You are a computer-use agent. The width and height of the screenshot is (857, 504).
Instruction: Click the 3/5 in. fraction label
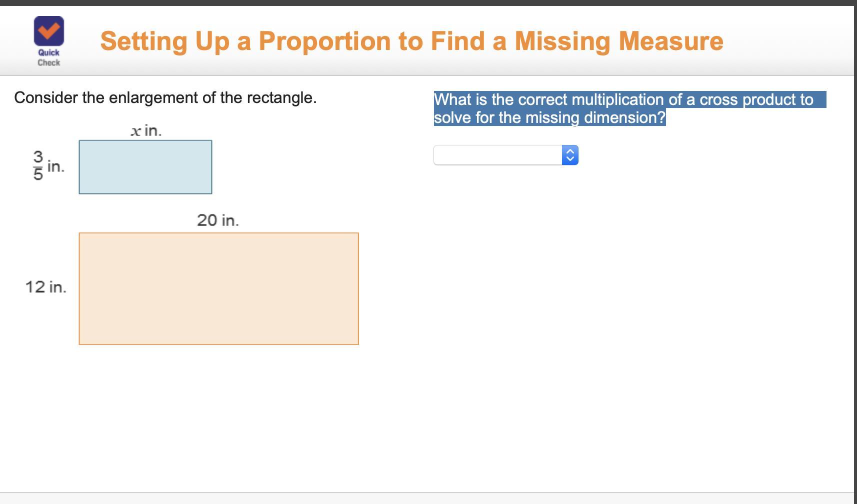coord(48,165)
